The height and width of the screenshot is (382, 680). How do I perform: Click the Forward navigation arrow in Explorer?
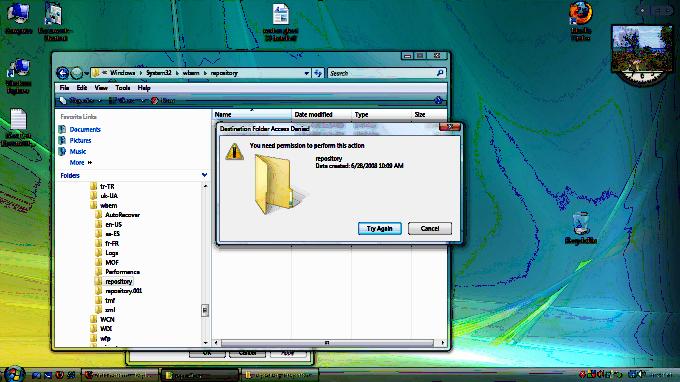[76, 73]
